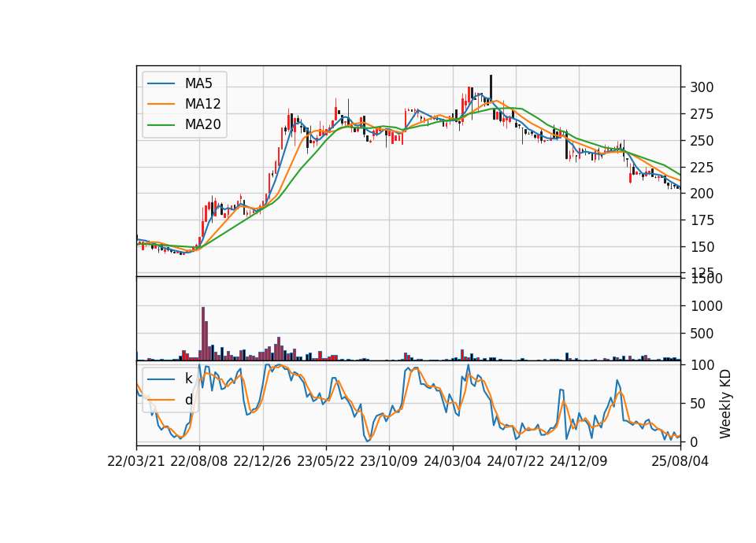This screenshot has height=543, width=756.
Task: Click the 22/12/26 date label
Action: pyautogui.click(x=262, y=461)
